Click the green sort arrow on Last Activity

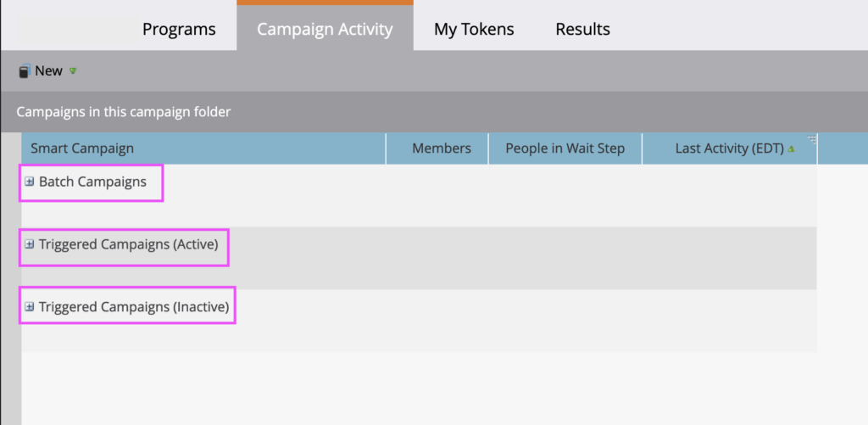791,149
